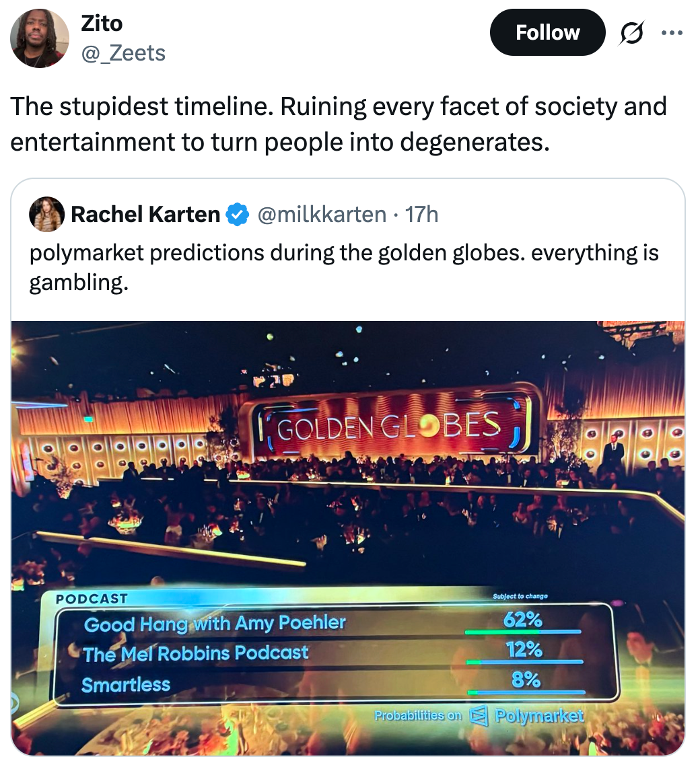The image size is (700, 771).
Task: Click the 12% probability bar
Action: click(524, 662)
